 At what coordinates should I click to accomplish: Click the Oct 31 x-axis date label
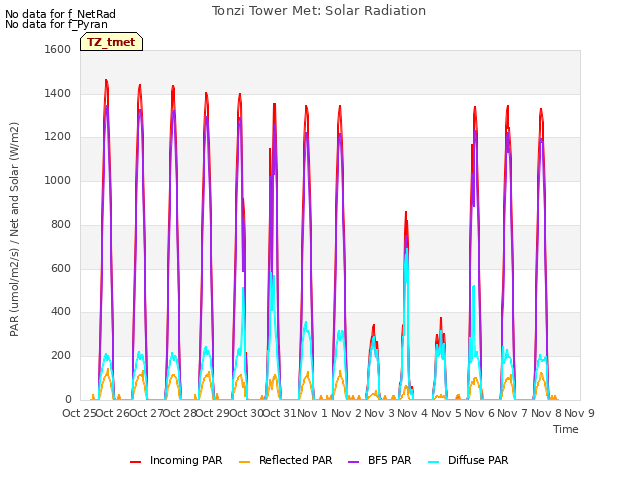[x=280, y=413]
